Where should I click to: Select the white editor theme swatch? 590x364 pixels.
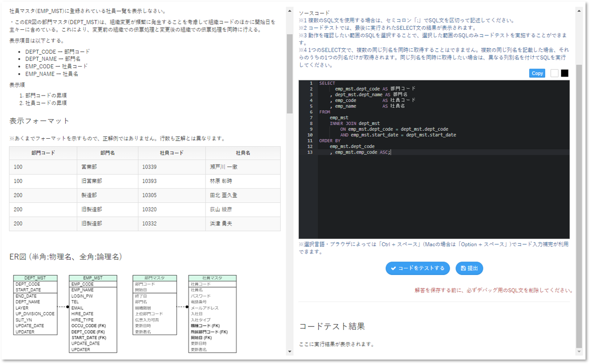[554, 73]
